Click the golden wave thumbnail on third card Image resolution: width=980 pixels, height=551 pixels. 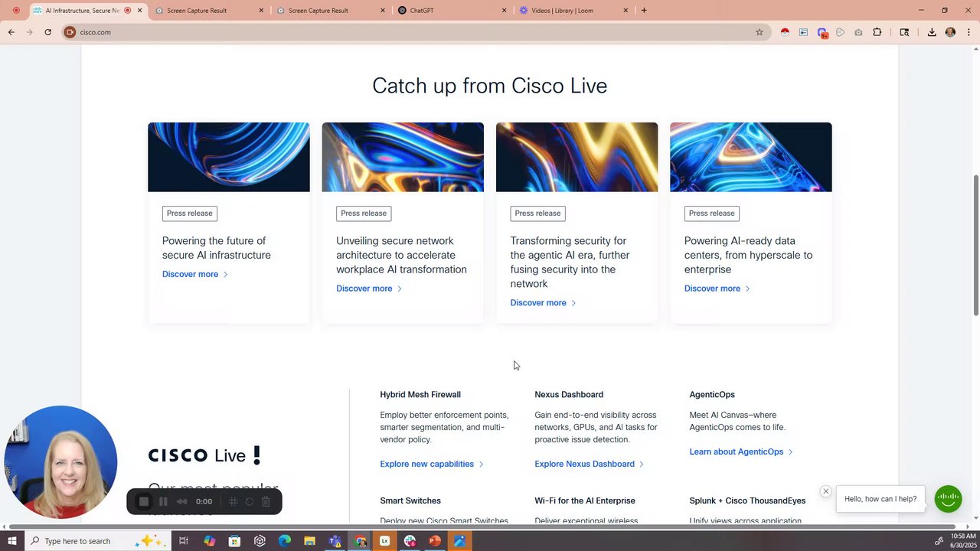tap(577, 157)
